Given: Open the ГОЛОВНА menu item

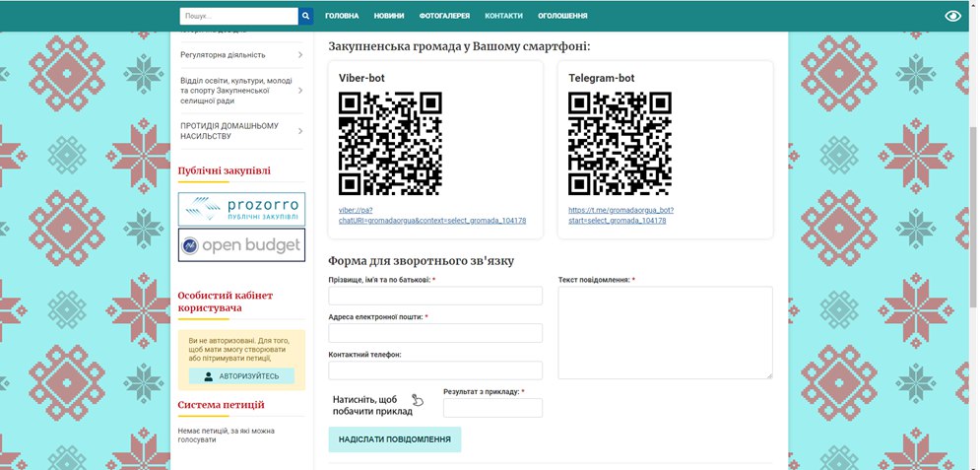Looking at the screenshot, I should (x=342, y=16).
